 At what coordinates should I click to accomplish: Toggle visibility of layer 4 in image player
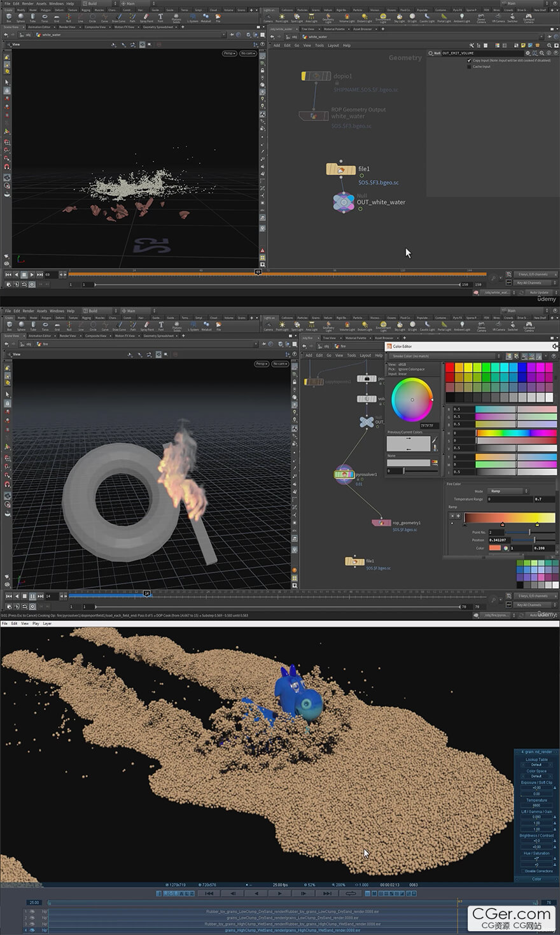(32, 931)
